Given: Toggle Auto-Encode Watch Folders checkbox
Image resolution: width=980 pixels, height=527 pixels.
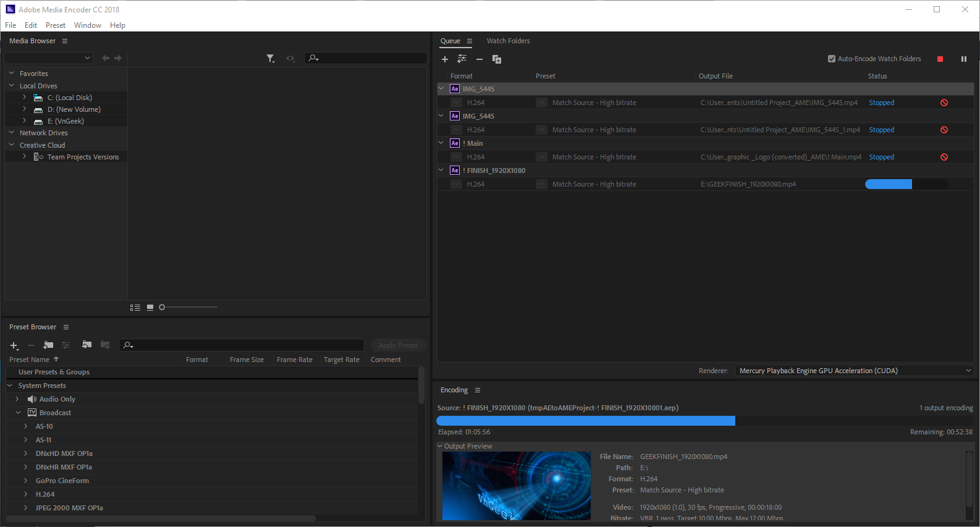Looking at the screenshot, I should 832,59.
